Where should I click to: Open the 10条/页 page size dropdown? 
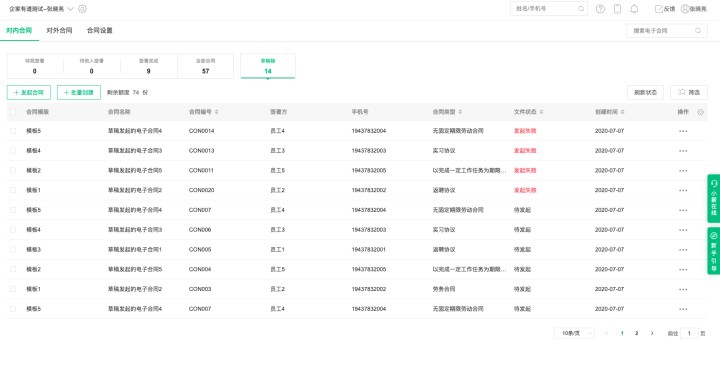[x=574, y=333]
